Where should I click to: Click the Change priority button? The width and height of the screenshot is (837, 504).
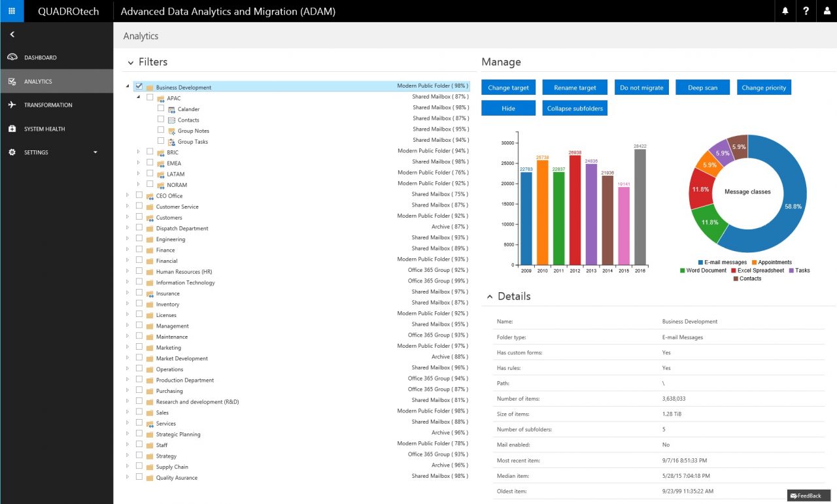click(x=764, y=88)
